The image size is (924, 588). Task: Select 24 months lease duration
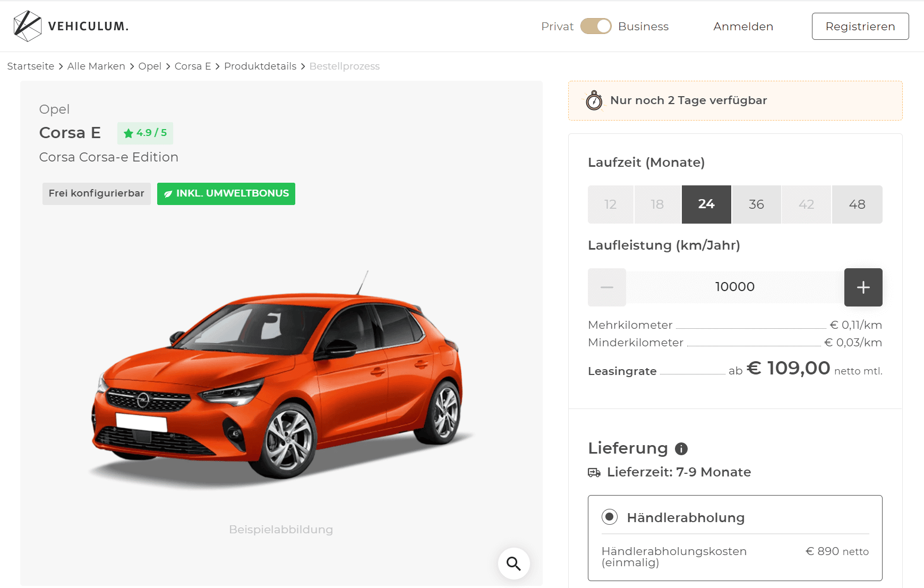[x=706, y=204]
